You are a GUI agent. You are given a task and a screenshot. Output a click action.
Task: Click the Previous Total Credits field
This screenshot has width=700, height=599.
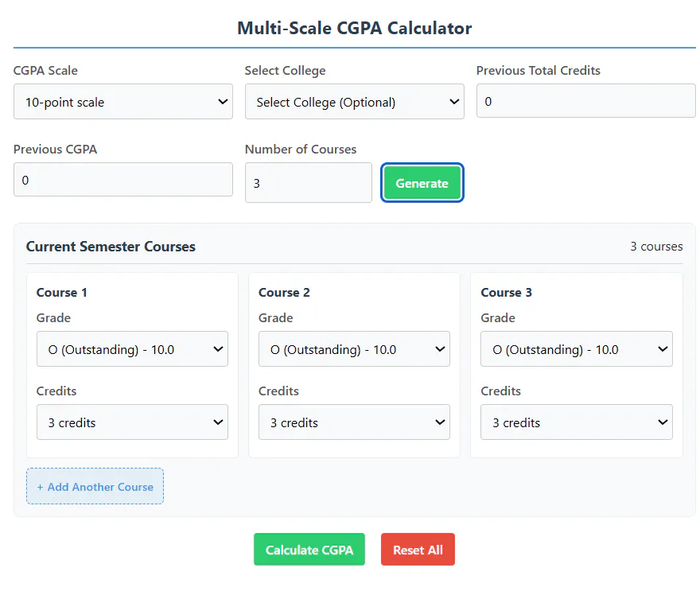pyautogui.click(x=585, y=101)
